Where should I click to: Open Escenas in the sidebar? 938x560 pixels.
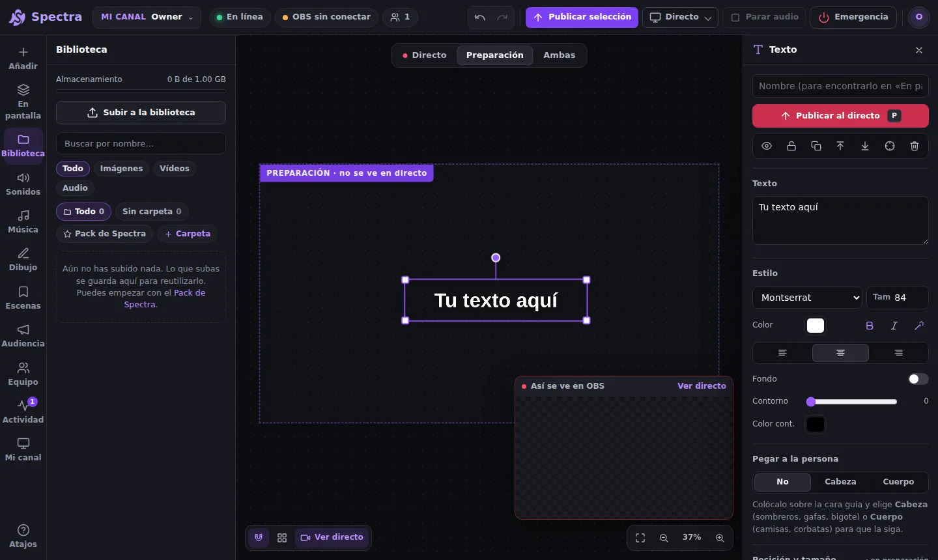pyautogui.click(x=23, y=298)
